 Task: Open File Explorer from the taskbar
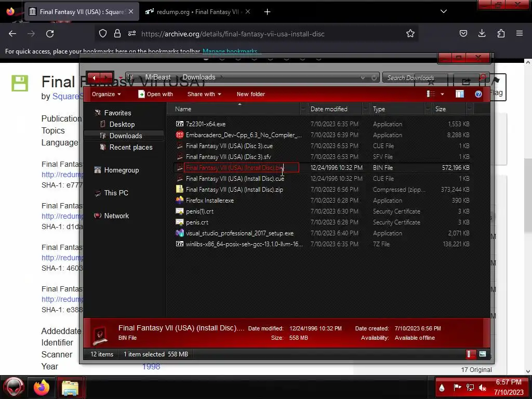pyautogui.click(x=70, y=388)
